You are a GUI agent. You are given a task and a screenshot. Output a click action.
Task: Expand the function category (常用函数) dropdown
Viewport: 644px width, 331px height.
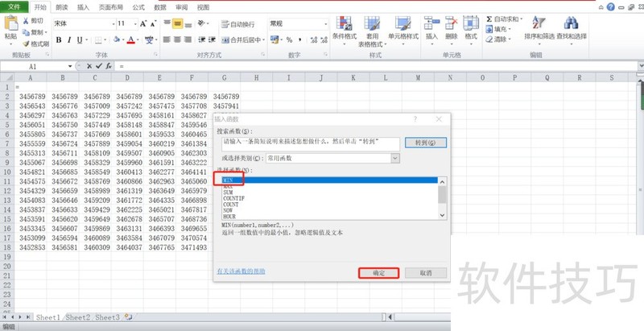point(395,159)
